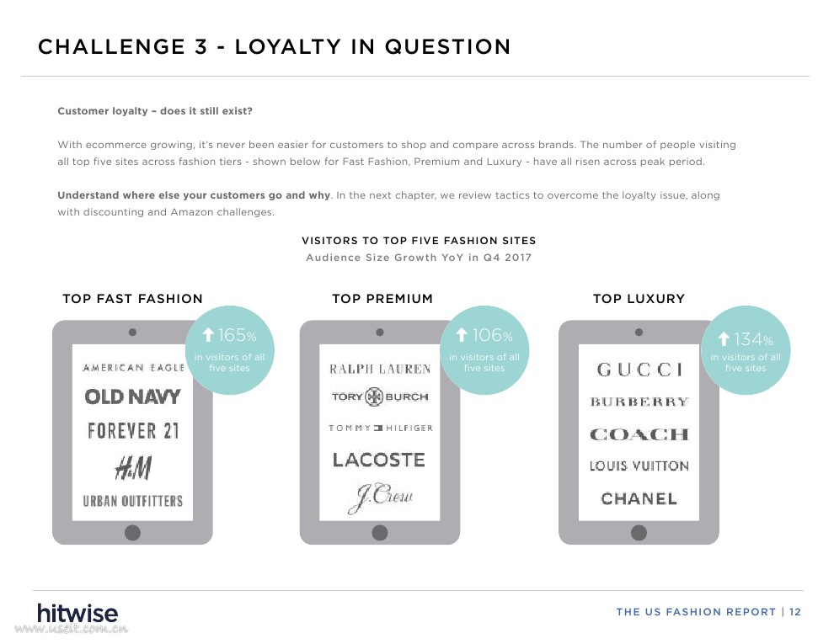The width and height of the screenshot is (834, 644).
Task: Select the J.Crew script logo
Action: pos(380,498)
